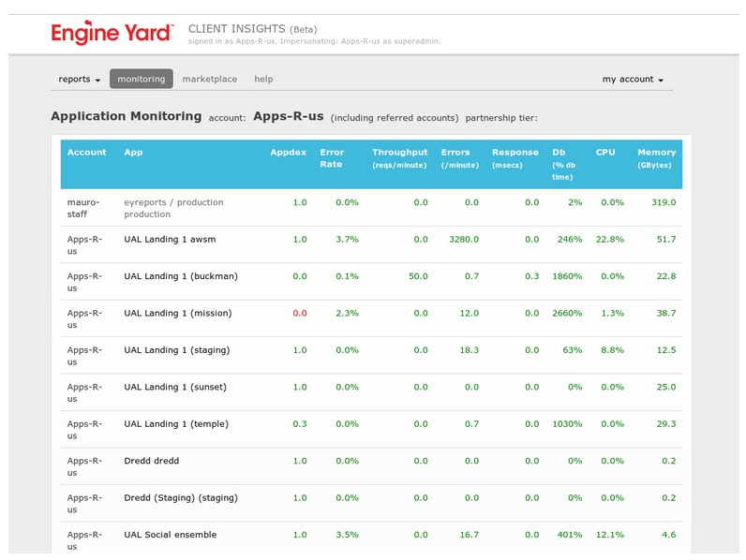Click the 1860% Db value
The image size is (746, 560).
pyautogui.click(x=567, y=276)
